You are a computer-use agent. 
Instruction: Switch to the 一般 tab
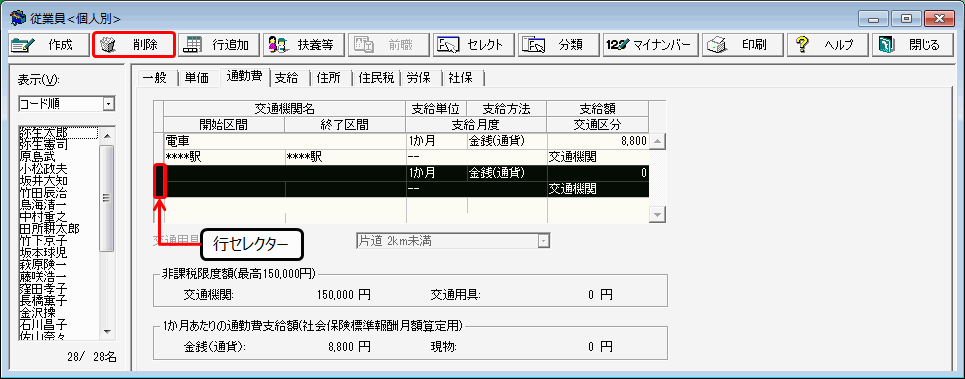154,78
